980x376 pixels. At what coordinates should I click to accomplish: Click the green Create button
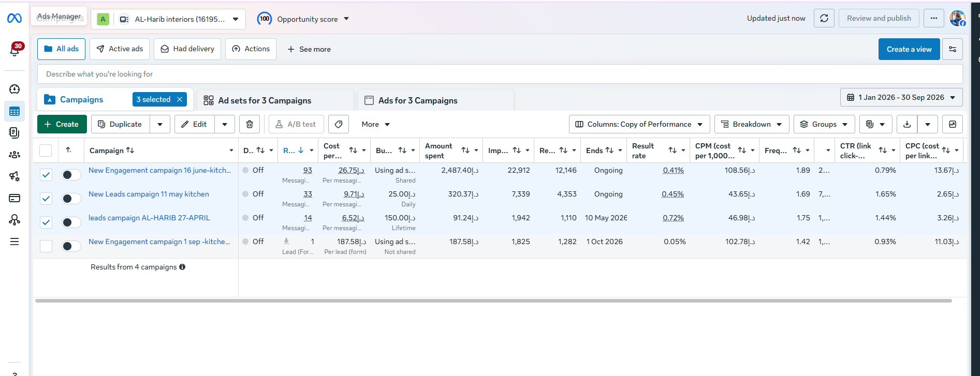pos(62,124)
